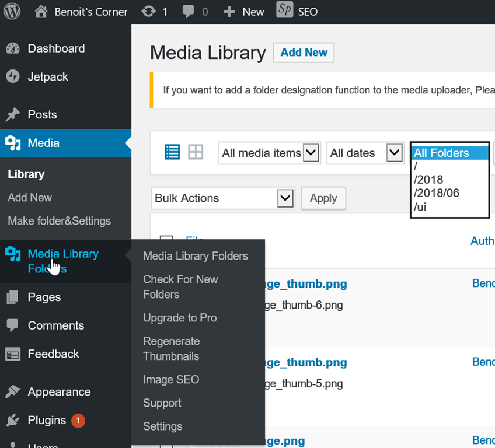495x448 pixels.
Task: Open the All media items dropdown
Action: point(270,153)
